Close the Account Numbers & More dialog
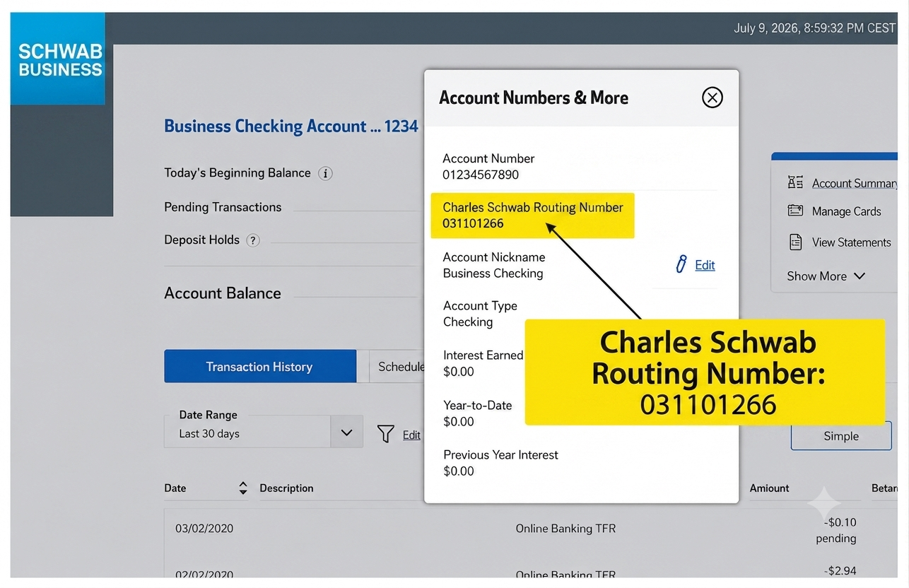This screenshot has height=588, width=909. [712, 98]
